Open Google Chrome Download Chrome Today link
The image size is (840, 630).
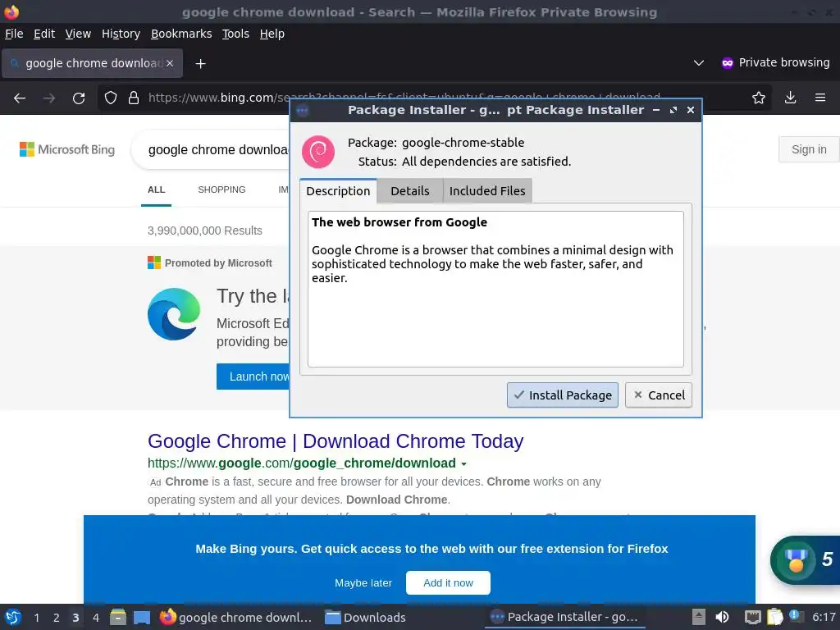click(336, 441)
